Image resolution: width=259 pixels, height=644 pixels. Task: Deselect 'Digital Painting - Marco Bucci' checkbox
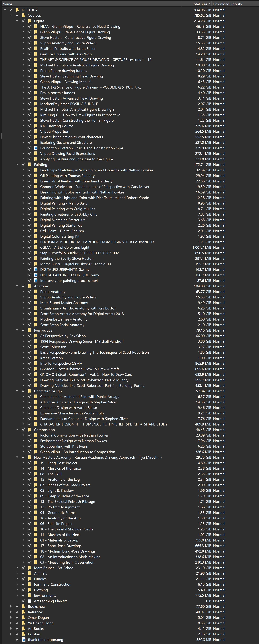[29, 203]
